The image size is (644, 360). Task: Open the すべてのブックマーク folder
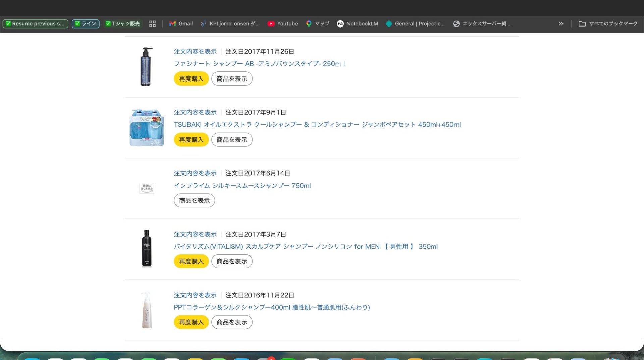point(608,24)
